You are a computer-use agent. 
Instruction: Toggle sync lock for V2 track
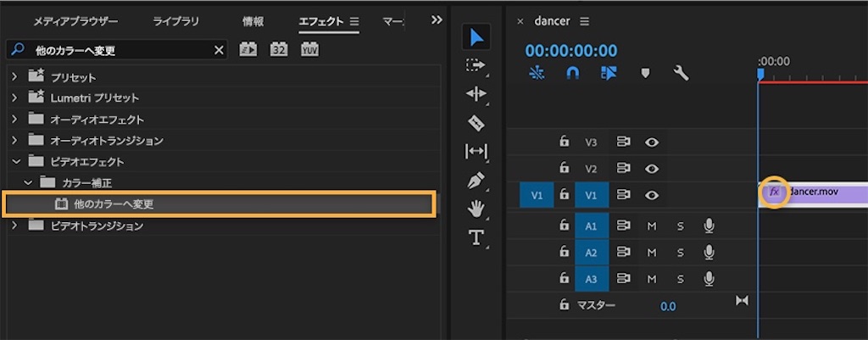[x=623, y=169]
